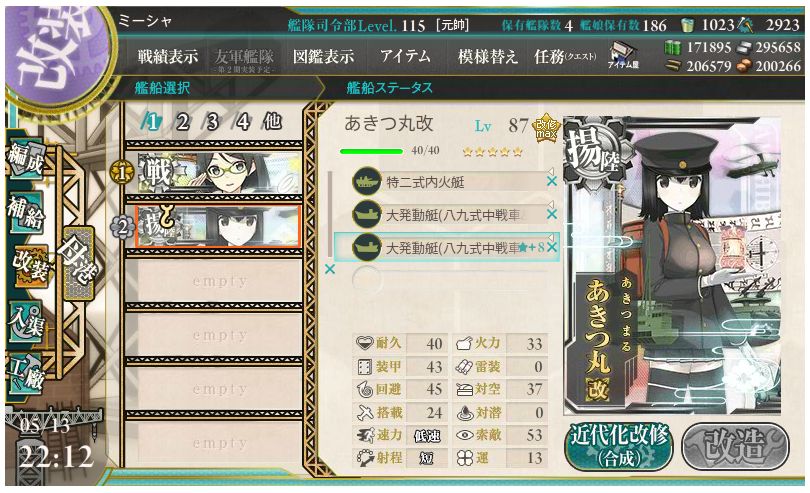
Task: Click the empty fourth equipment slot
Action: 448,280
